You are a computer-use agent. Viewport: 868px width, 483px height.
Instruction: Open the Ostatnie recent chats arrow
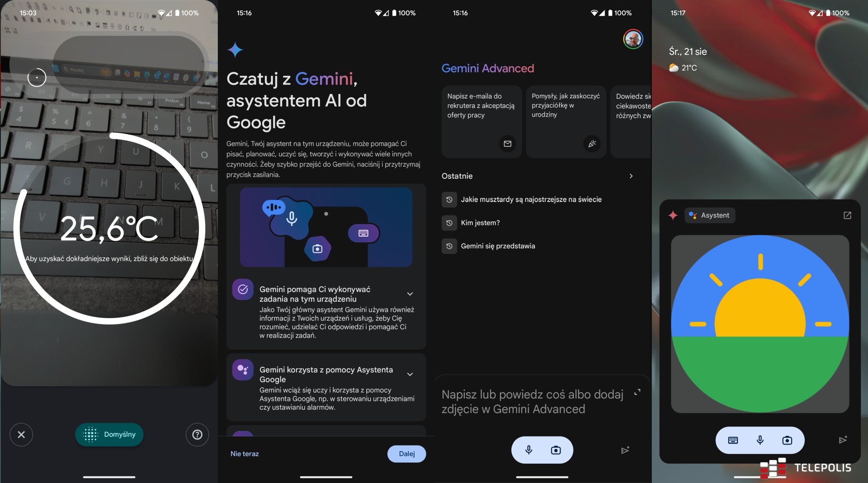(631, 176)
